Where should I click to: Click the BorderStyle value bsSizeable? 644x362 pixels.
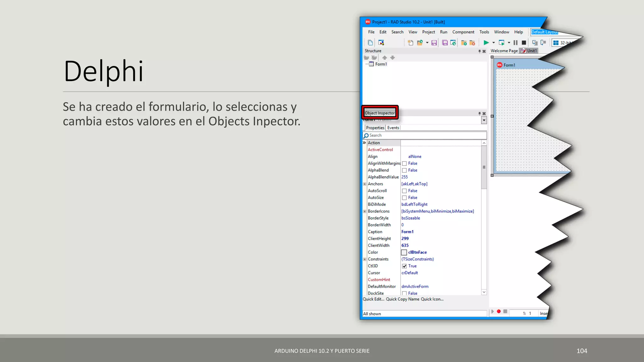(x=411, y=218)
